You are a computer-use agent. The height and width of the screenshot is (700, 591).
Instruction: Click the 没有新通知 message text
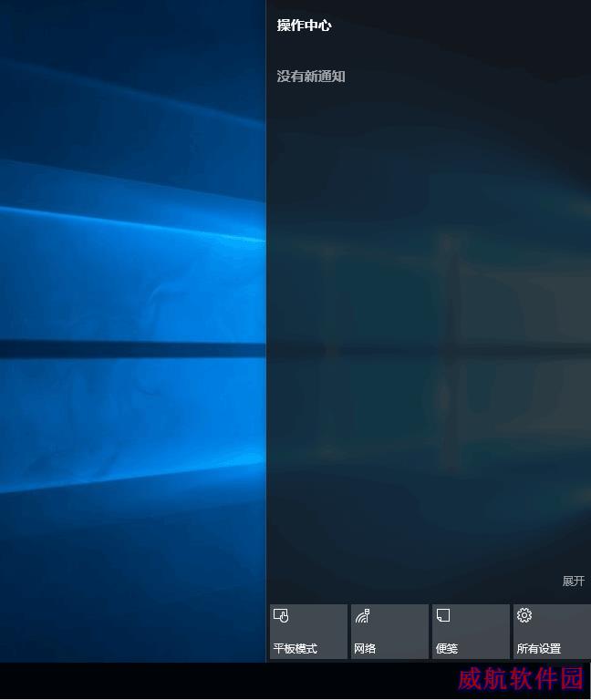[311, 77]
